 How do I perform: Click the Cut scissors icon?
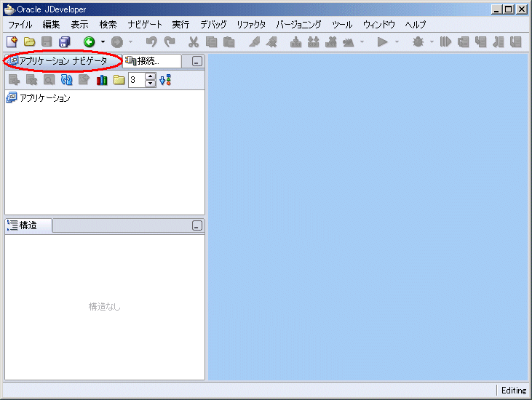[x=194, y=42]
